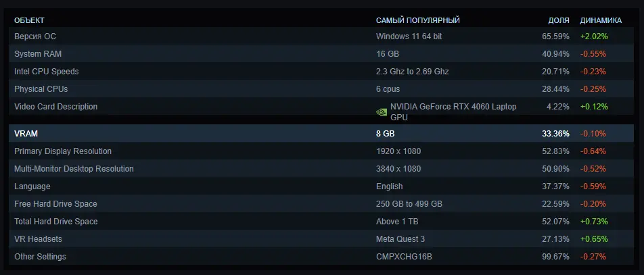Click the ОБЪЕКТ column header
644x275 pixels.
point(29,20)
